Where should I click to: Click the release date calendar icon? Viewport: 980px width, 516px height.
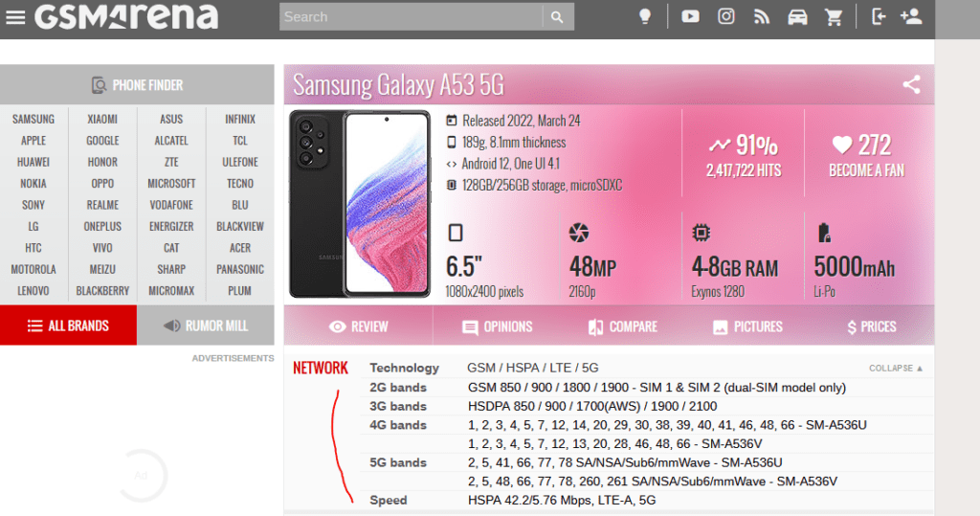[x=452, y=121]
